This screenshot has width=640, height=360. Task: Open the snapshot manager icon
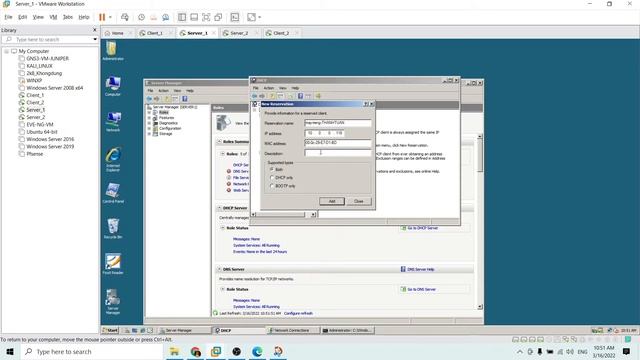point(166,17)
